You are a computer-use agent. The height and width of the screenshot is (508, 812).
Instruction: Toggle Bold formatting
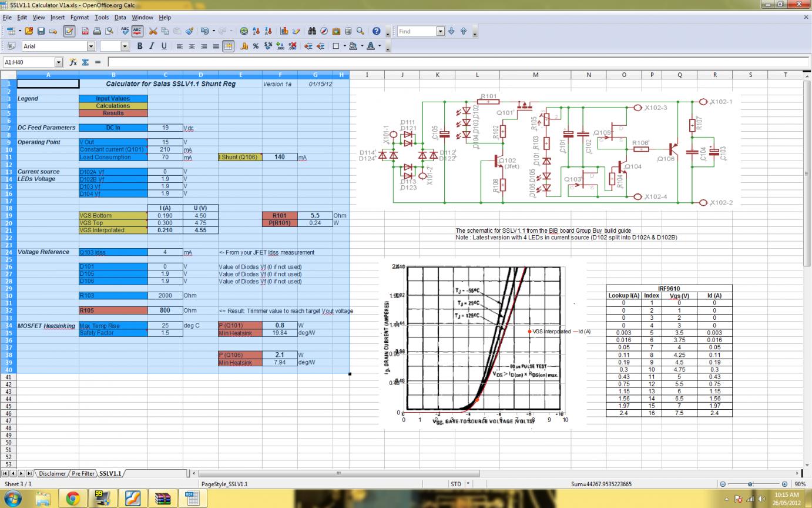[140, 46]
